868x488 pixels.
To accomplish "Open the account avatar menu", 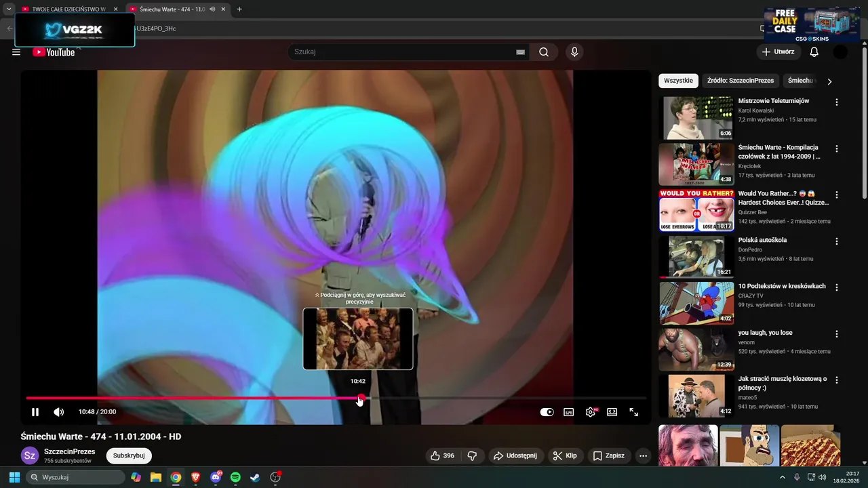I will pos(840,52).
